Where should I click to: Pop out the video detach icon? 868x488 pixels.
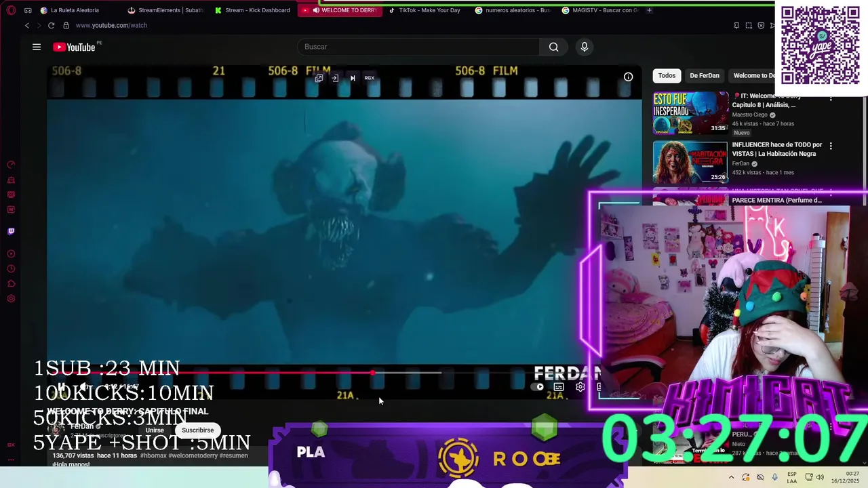click(319, 78)
